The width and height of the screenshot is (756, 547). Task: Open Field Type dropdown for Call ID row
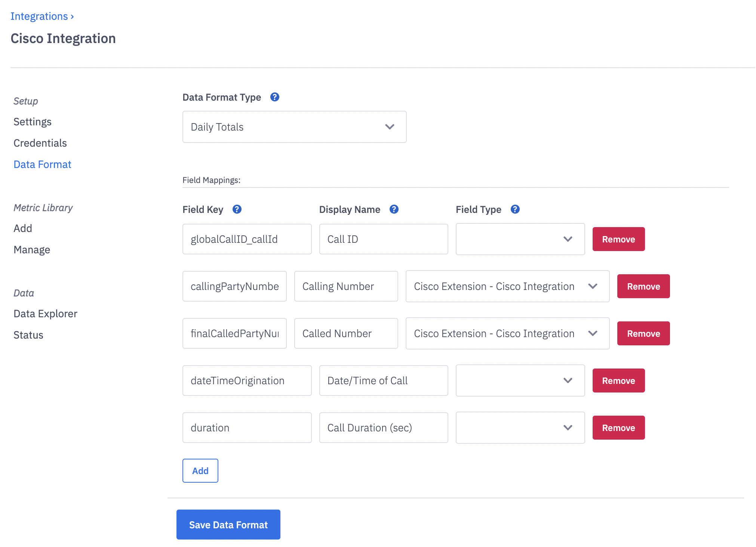(520, 239)
